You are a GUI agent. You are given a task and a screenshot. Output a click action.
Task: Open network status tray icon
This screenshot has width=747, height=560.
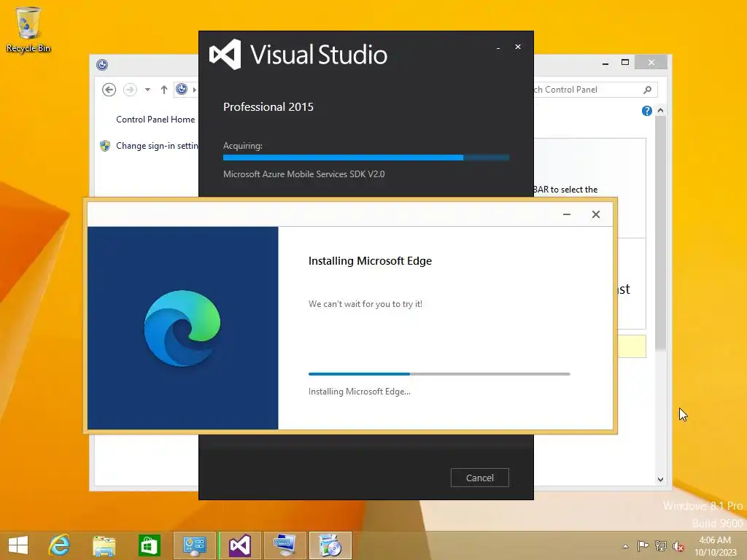(x=661, y=546)
